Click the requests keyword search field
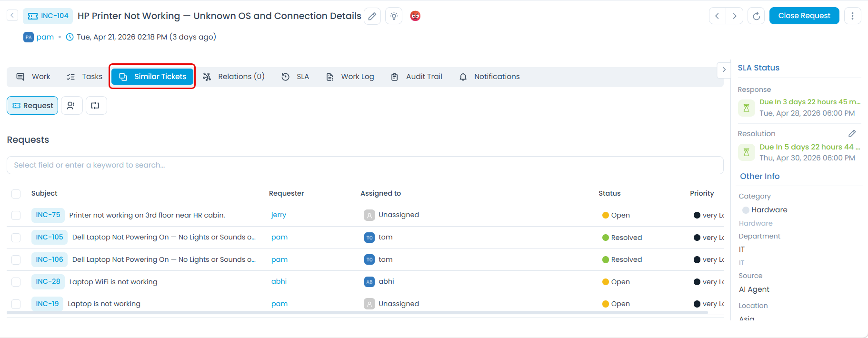Viewport: 868px width, 338px height. coord(365,165)
